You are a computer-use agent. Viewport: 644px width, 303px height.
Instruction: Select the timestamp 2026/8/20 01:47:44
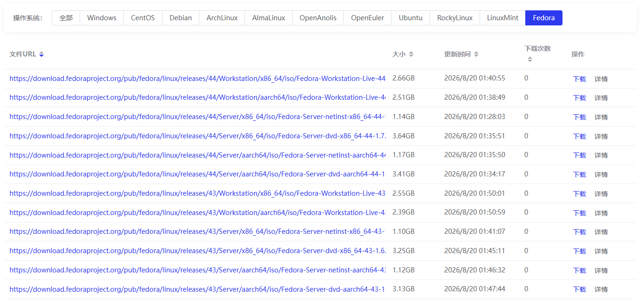[474, 289]
